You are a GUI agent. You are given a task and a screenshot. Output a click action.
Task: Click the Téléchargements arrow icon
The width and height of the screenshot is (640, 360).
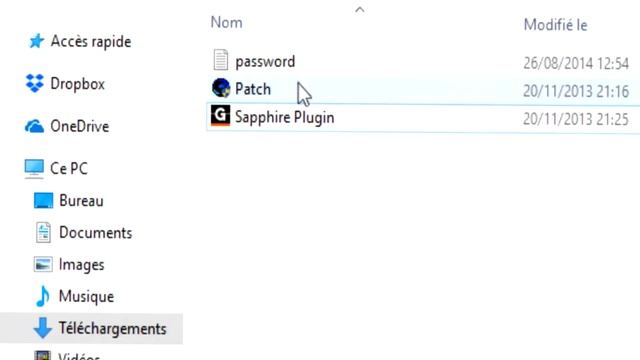42,328
